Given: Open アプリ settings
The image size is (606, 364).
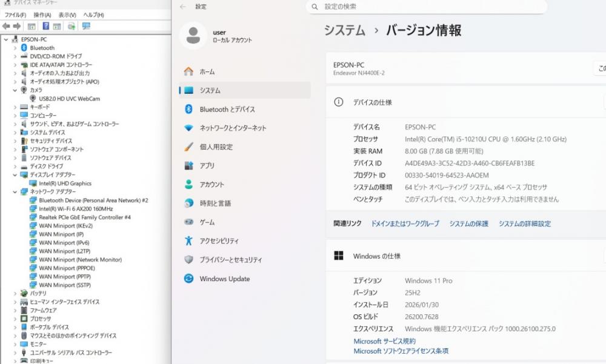Looking at the screenshot, I should (245, 165).
